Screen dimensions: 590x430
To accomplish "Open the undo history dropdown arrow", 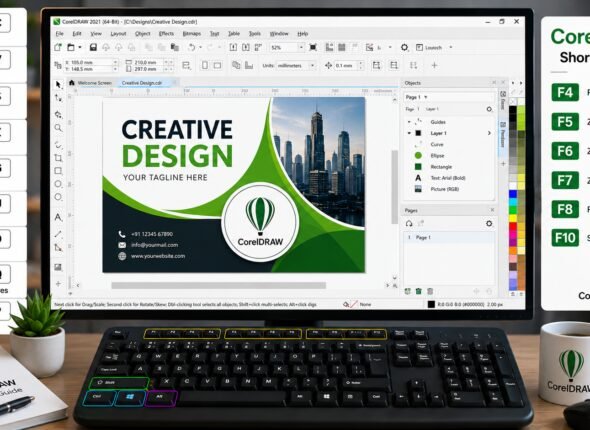I will click(200, 47).
